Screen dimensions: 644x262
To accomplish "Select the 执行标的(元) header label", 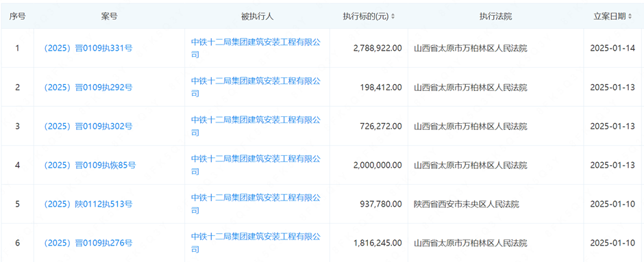I will pos(366,16).
